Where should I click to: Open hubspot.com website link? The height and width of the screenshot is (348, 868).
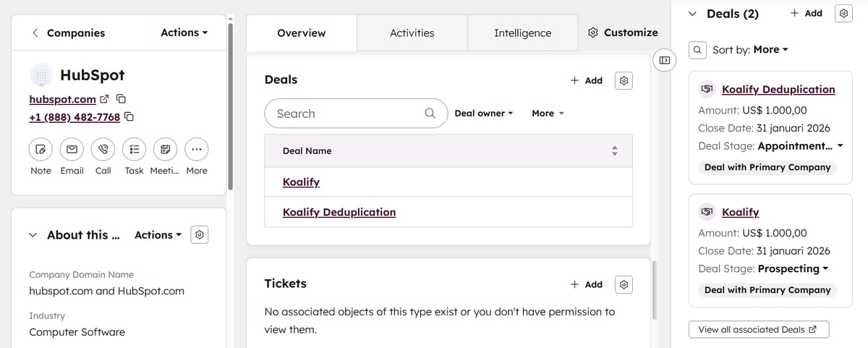click(62, 99)
